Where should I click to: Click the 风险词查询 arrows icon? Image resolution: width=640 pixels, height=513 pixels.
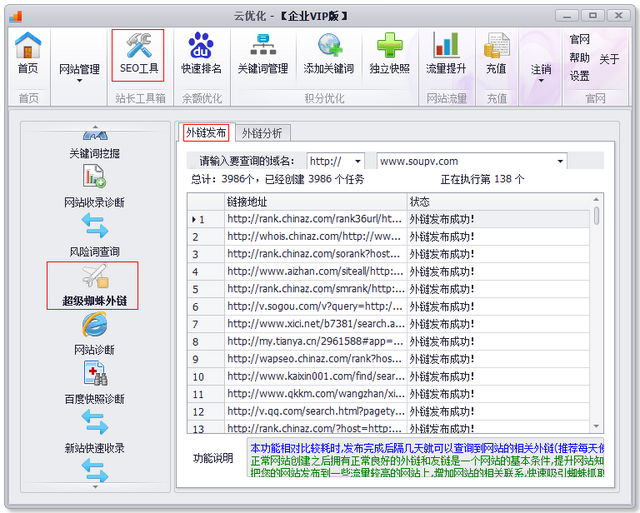click(95, 226)
